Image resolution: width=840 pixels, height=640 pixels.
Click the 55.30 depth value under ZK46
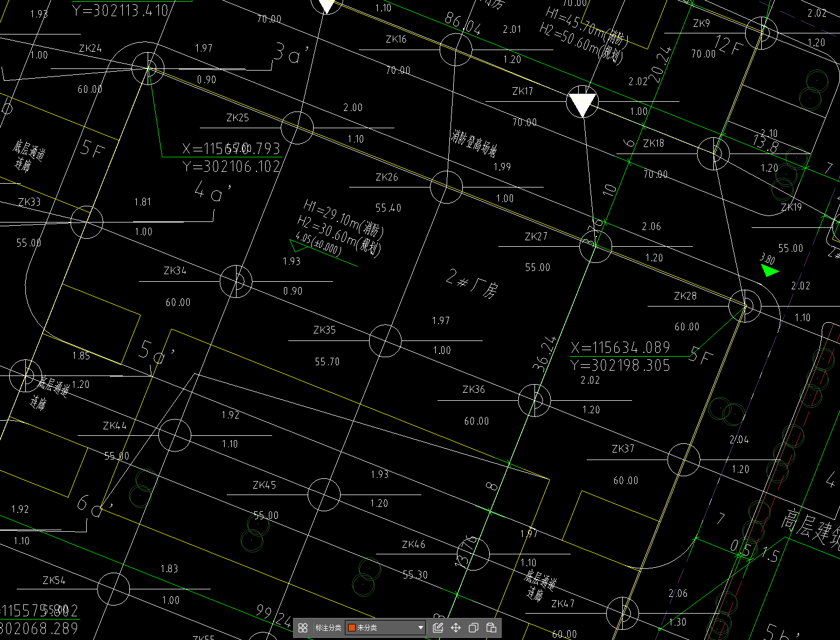coord(415,575)
